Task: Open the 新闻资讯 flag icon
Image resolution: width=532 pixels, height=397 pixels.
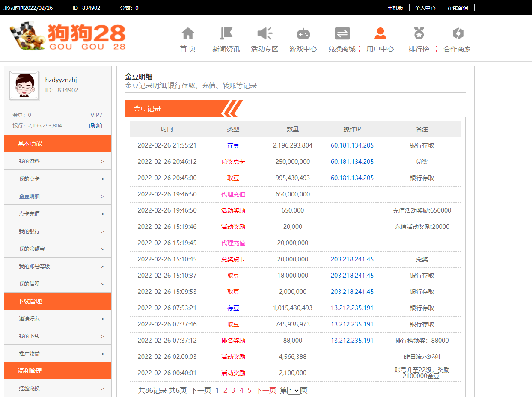Action: pos(226,34)
